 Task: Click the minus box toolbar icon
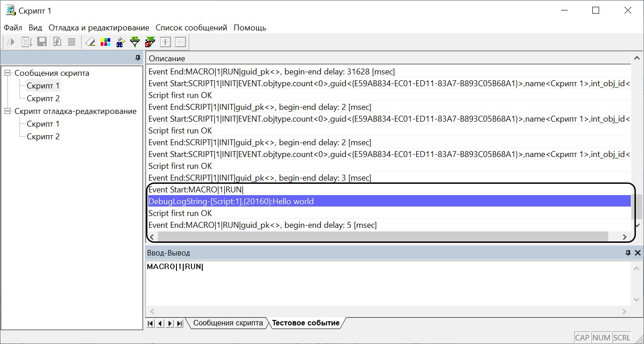pyautogui.click(x=181, y=42)
